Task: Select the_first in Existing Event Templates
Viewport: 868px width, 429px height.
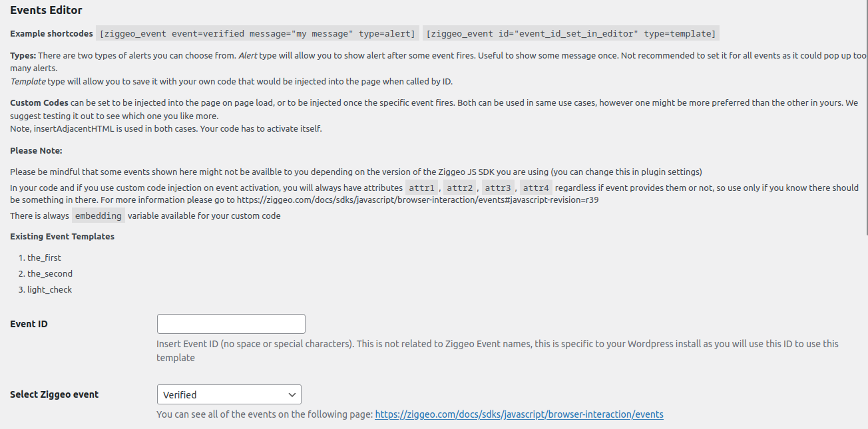Action: (x=44, y=257)
